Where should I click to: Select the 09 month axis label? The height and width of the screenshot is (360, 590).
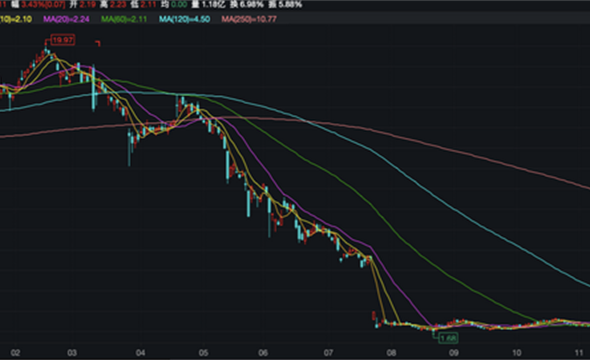[x=454, y=353]
